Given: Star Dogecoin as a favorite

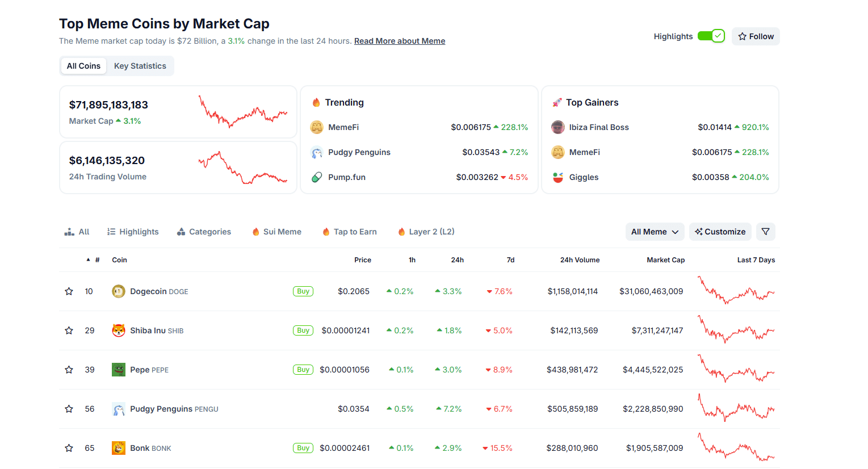Looking at the screenshot, I should (x=69, y=291).
